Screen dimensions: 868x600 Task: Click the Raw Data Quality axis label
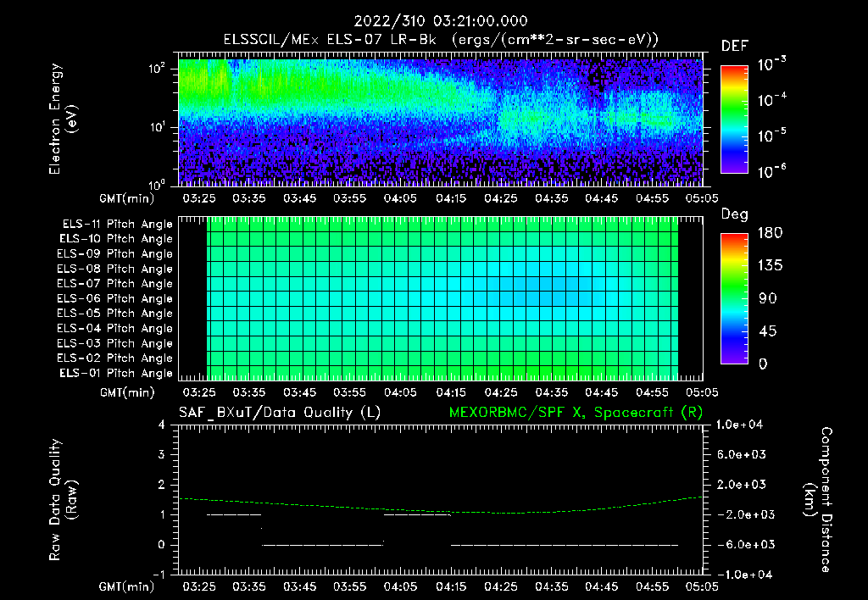coord(63,500)
